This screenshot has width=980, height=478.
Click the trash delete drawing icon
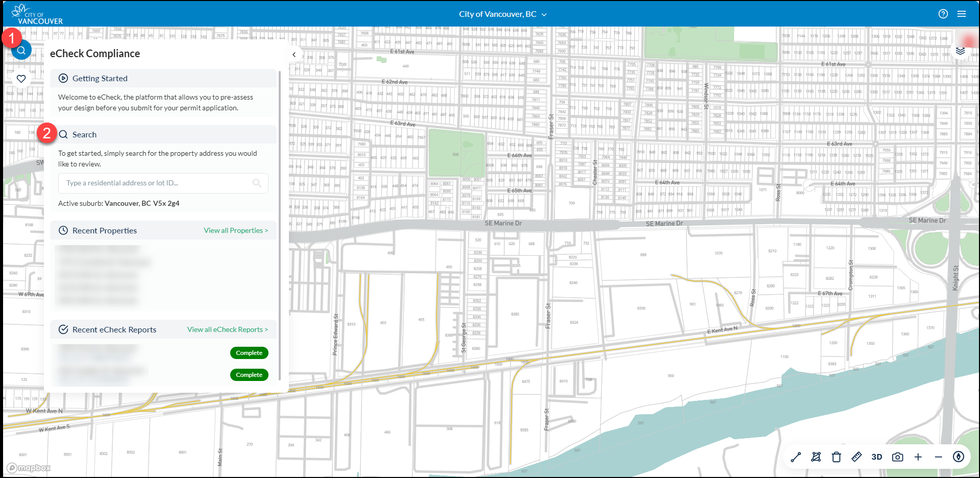(836, 457)
